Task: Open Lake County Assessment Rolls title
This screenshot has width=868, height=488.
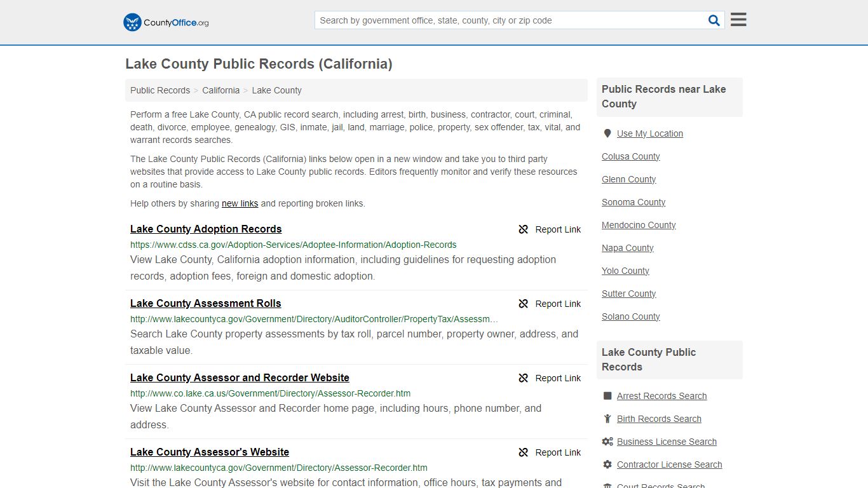Action: 205,303
